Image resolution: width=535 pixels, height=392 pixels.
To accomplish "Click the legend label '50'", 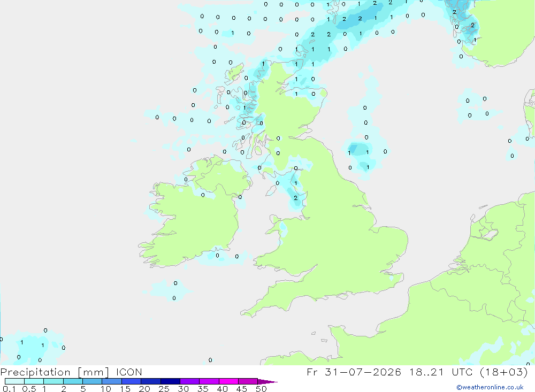I will point(262,389).
